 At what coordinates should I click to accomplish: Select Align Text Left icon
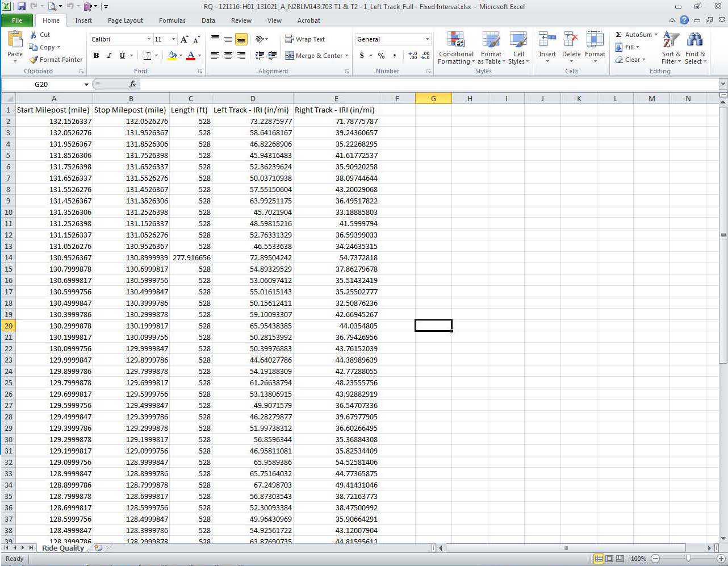215,56
